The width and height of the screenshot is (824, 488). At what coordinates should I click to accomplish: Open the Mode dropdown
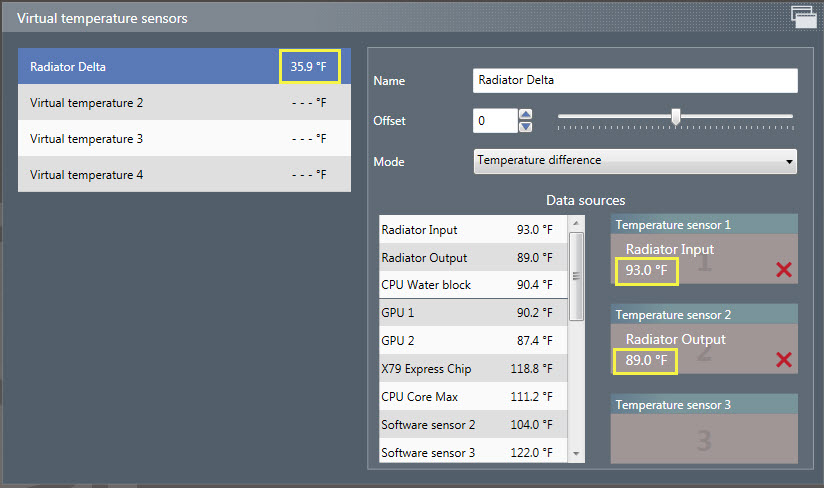[x=634, y=160]
